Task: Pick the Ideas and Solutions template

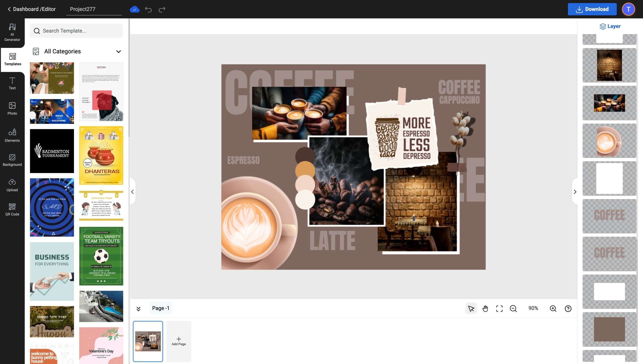Action: click(52, 111)
